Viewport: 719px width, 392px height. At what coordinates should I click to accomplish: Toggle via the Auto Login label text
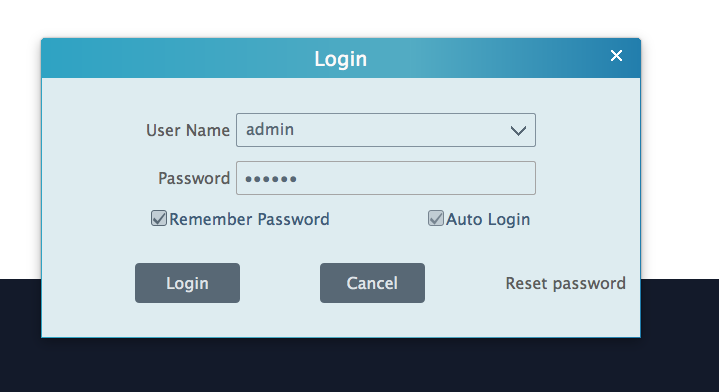tap(488, 220)
